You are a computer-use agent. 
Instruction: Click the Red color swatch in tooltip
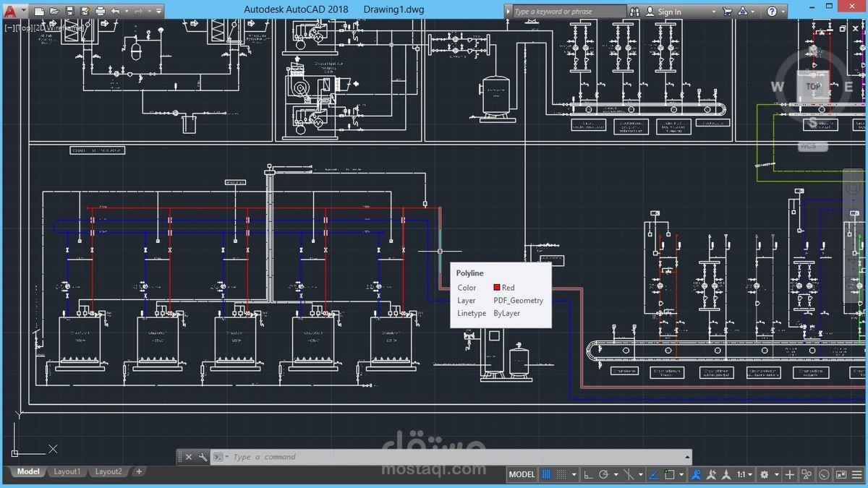pos(497,288)
